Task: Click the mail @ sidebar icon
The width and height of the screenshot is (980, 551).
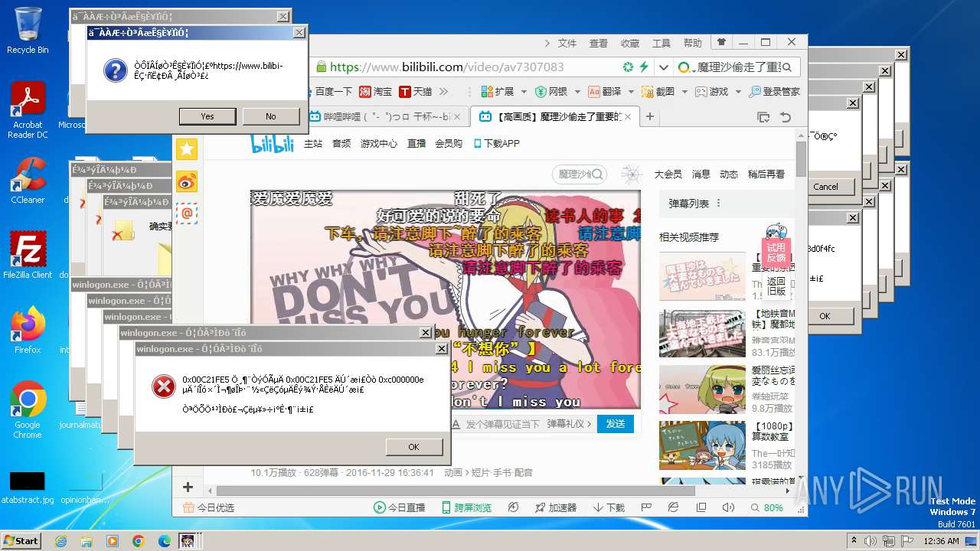Action: 187,214
